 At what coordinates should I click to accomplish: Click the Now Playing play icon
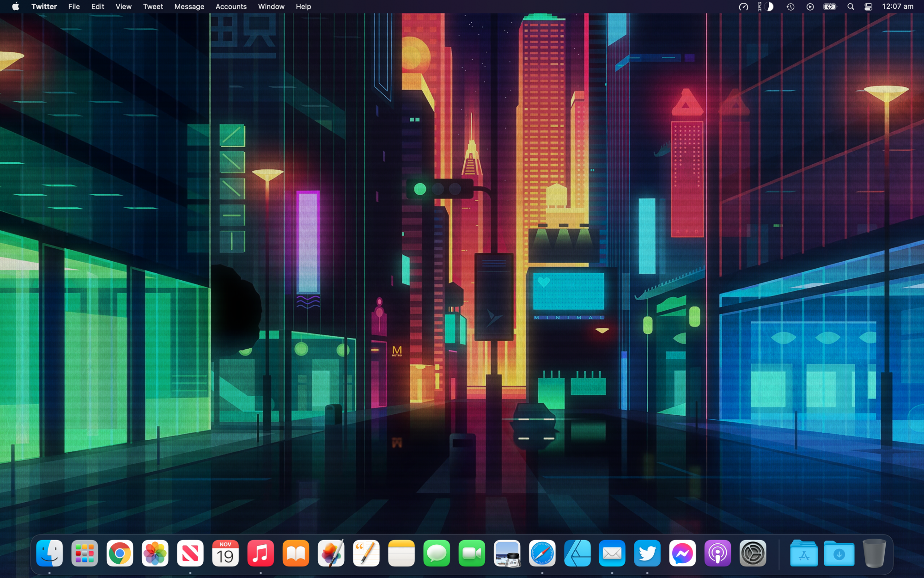coord(810,6)
